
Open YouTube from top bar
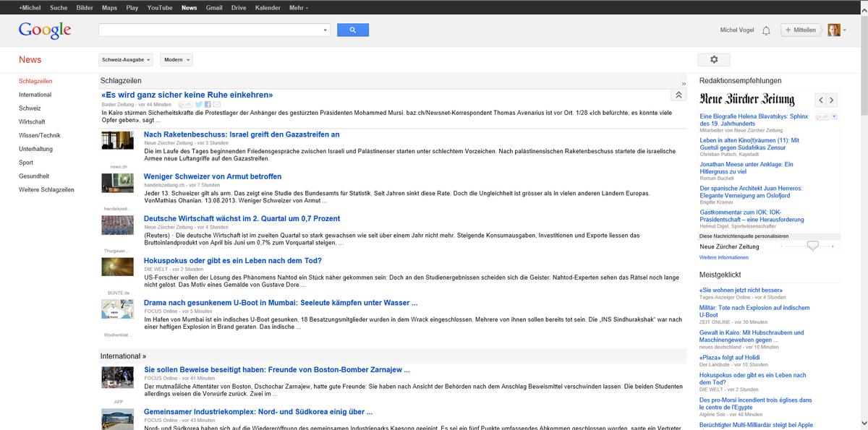click(160, 7)
